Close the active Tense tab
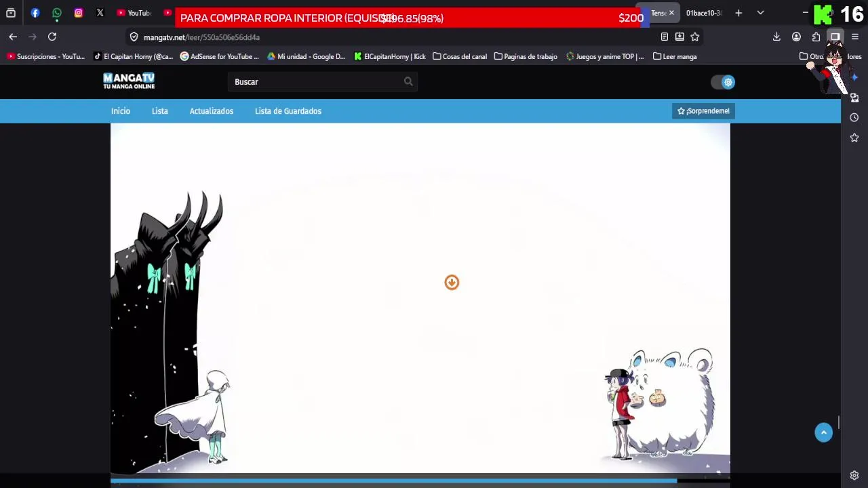The image size is (868, 488). pyautogui.click(x=671, y=13)
